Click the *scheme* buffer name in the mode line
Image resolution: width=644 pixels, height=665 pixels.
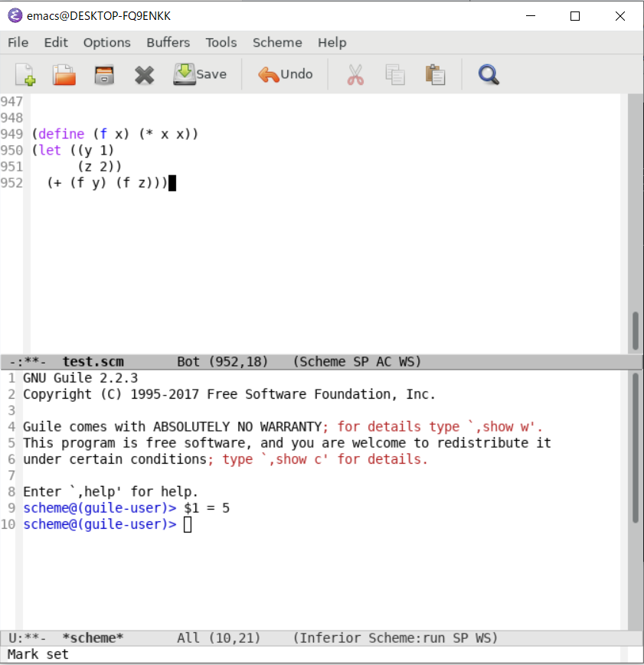point(93,638)
